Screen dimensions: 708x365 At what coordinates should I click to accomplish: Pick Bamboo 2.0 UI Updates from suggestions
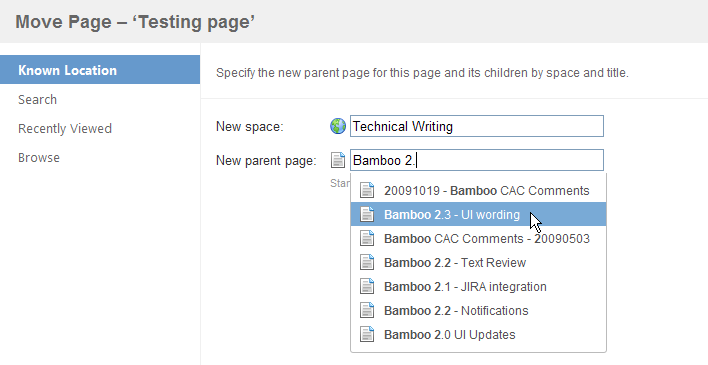[478, 334]
